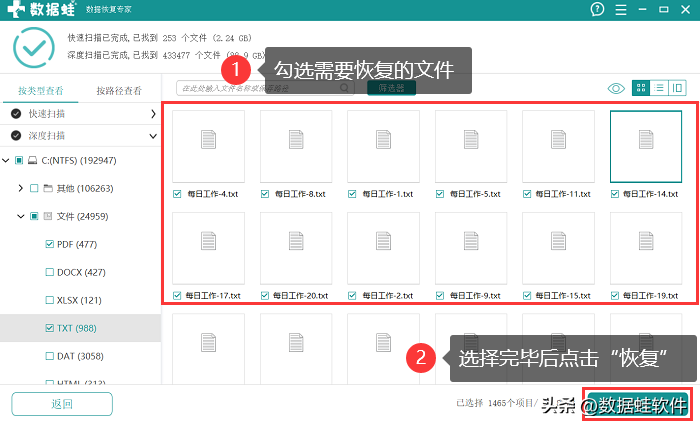Uncheck 每日工作-17.txt file checkbox
This screenshot has width=700, height=427.
click(x=177, y=296)
